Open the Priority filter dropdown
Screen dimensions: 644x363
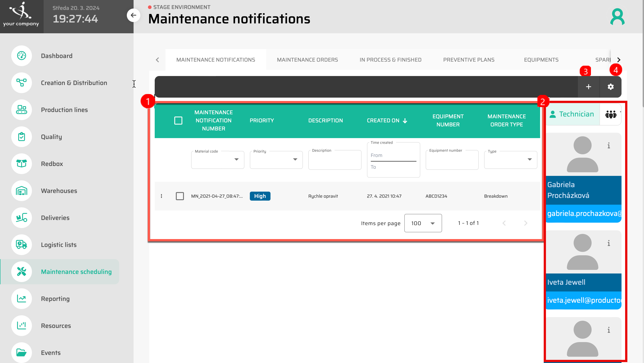point(295,159)
